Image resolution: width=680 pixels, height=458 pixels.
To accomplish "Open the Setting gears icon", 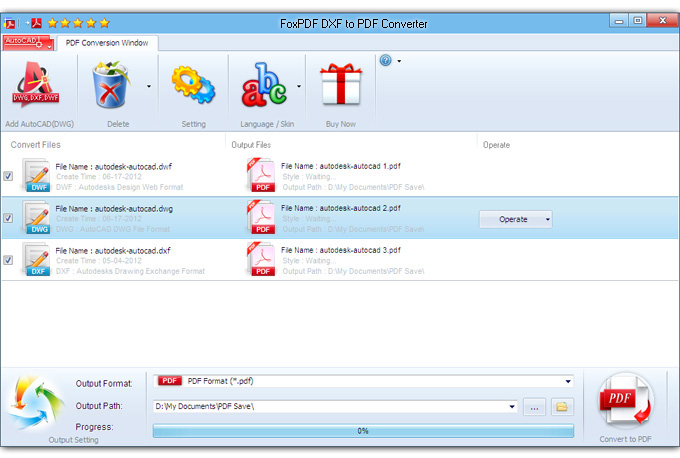I will tap(193, 85).
